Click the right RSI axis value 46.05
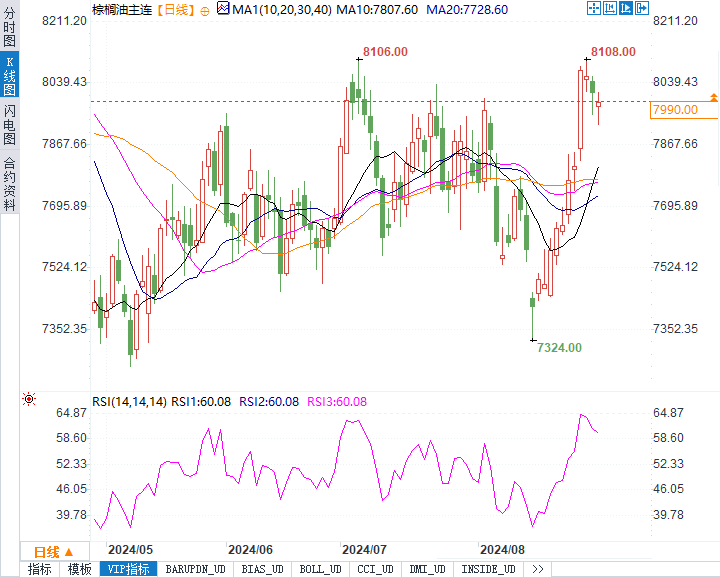This screenshot has width=720, height=577. (669, 489)
